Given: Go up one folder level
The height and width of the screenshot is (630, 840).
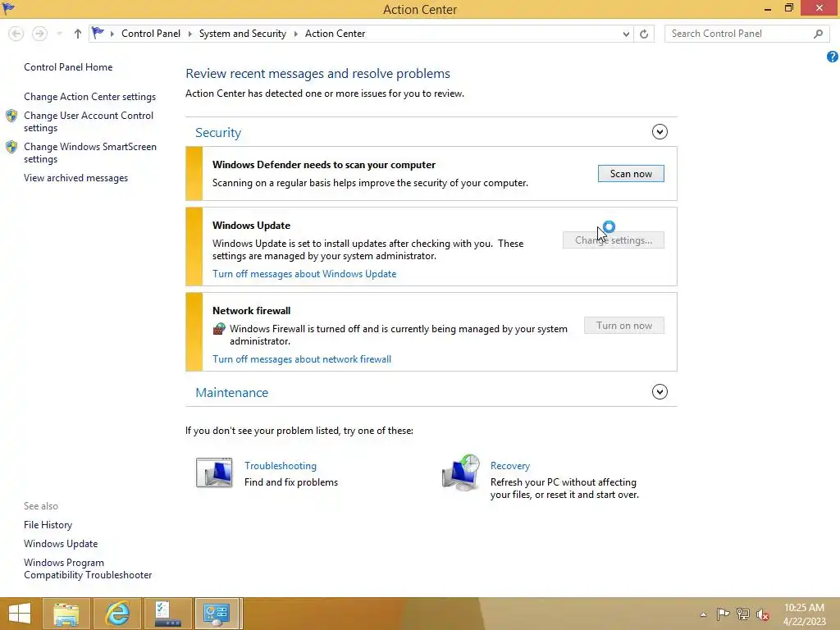Looking at the screenshot, I should click(78, 34).
